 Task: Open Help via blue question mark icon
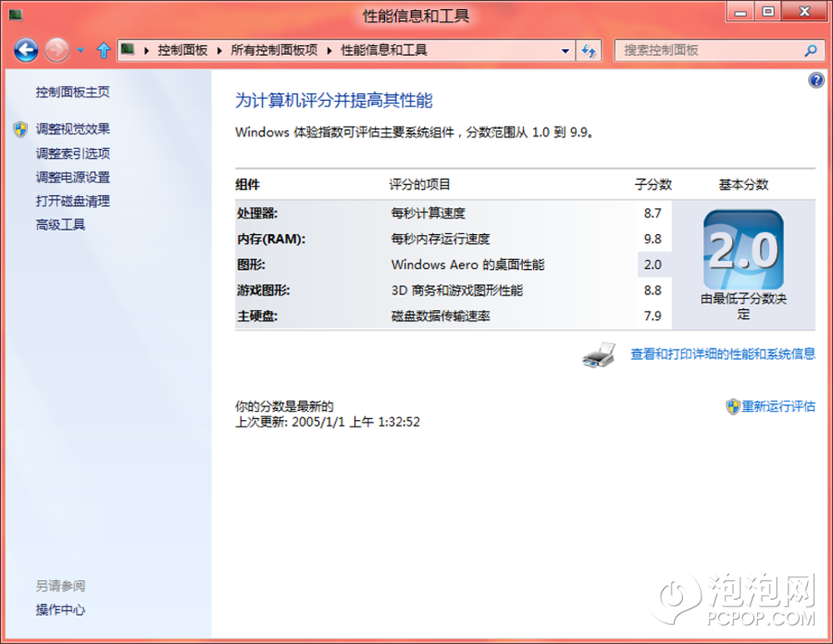click(x=816, y=80)
